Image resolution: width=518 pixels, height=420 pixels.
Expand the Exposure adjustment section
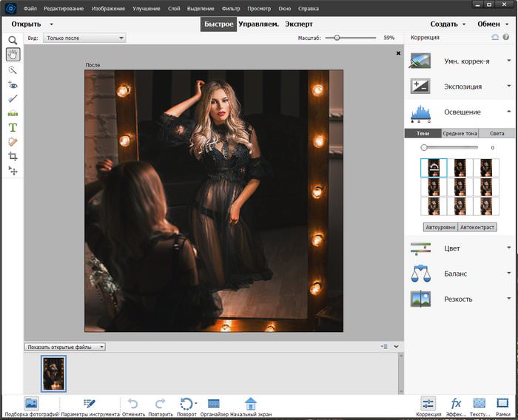[462, 87]
